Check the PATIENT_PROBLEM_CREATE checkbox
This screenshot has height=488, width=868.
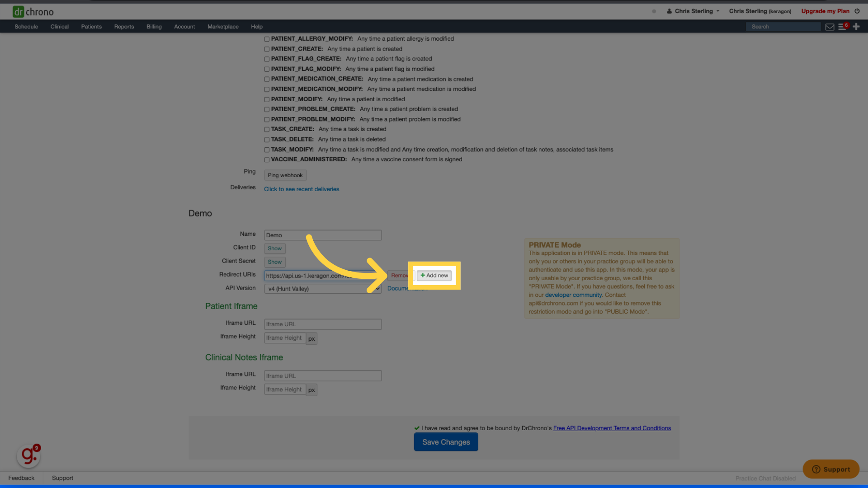coord(267,110)
